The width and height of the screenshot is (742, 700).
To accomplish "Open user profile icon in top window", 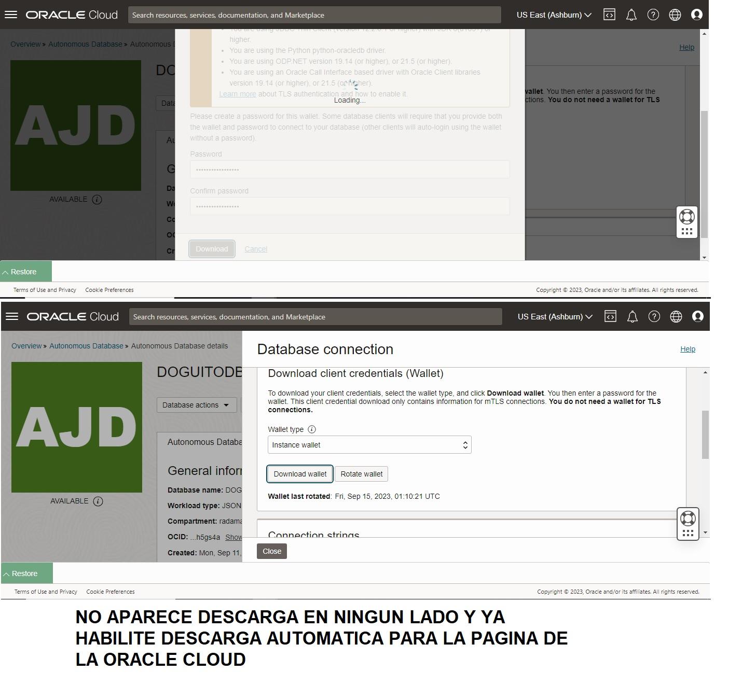I will click(x=697, y=15).
